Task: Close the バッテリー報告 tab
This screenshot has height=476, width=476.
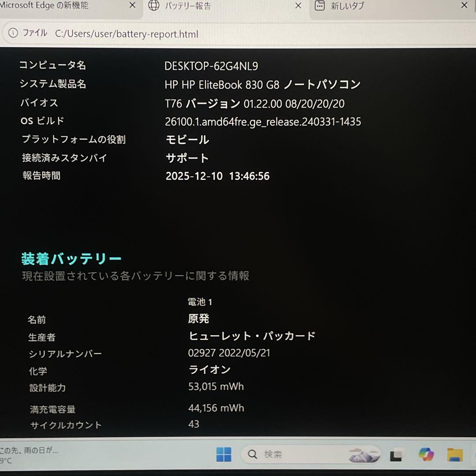Action: click(298, 6)
